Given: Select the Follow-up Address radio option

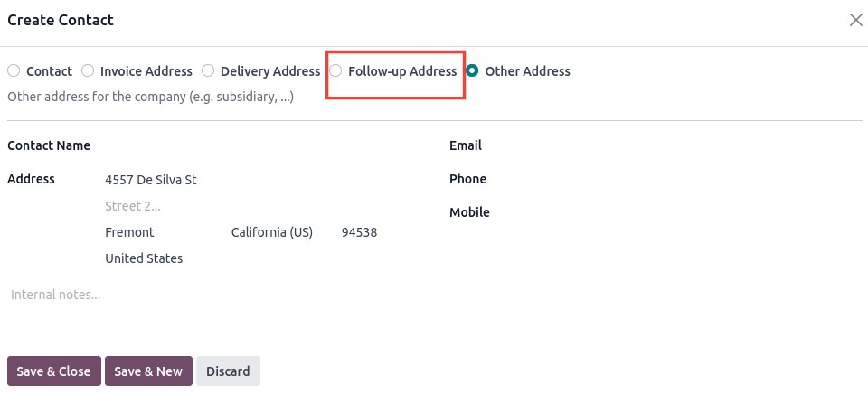Looking at the screenshot, I should coord(335,70).
